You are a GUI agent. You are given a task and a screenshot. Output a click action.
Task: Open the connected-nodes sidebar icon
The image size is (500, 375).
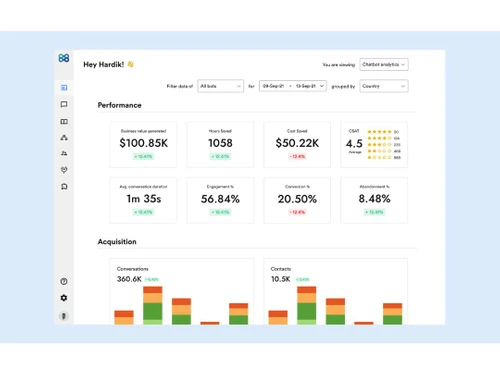64,137
